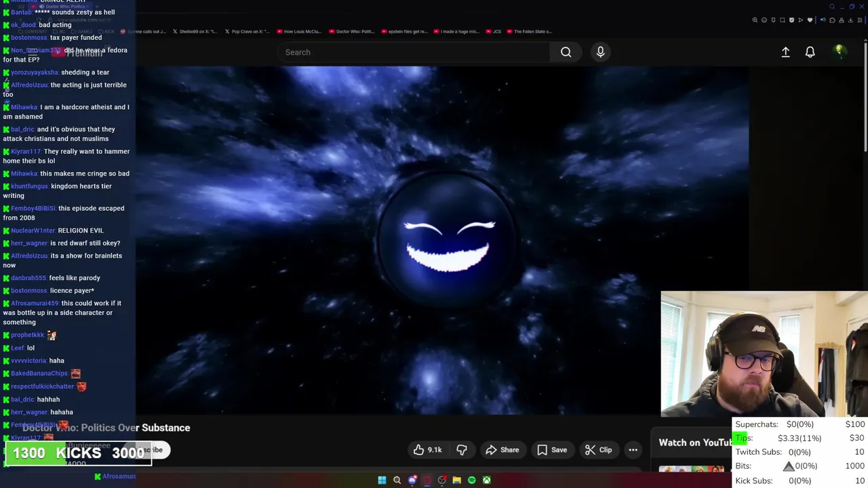Click chat user 'AlfredoUzuu' about terrible acting
This screenshot has height=488, width=868.
pyautogui.click(x=29, y=85)
